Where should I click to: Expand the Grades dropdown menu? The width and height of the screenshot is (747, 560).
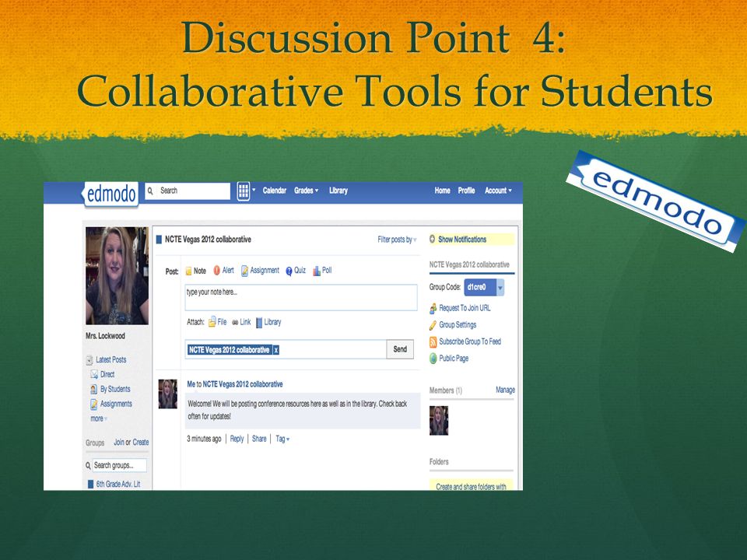click(x=307, y=191)
